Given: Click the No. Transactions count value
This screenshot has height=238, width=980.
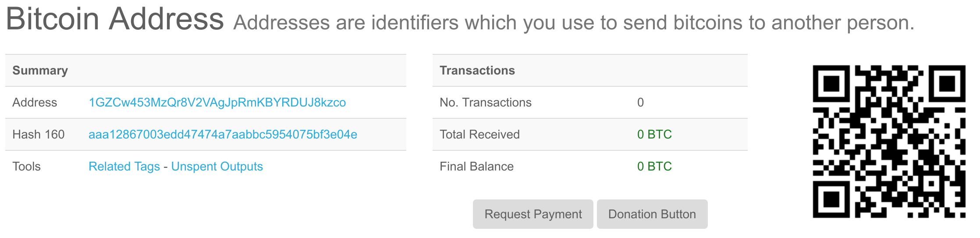Looking at the screenshot, I should [x=640, y=103].
